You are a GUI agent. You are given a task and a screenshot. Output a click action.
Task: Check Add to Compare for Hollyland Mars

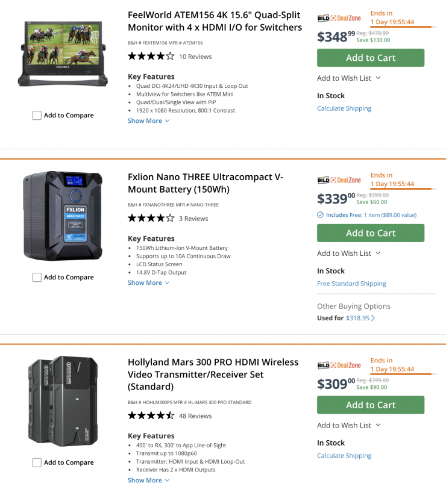[37, 462]
